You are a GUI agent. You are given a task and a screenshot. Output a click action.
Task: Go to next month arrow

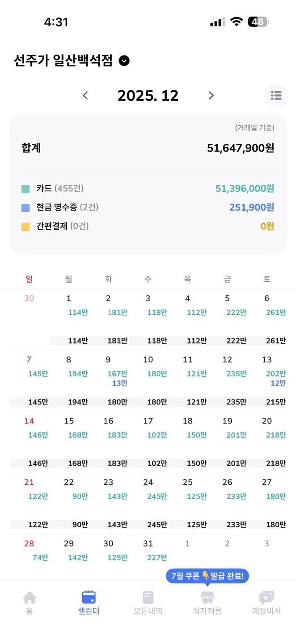pyautogui.click(x=211, y=95)
